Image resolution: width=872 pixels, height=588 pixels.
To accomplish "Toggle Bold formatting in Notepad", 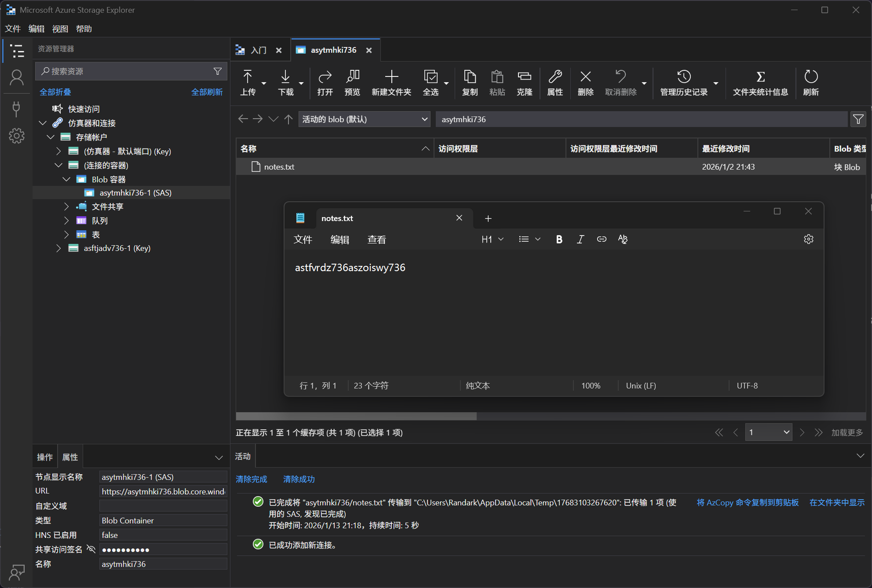I will [559, 239].
